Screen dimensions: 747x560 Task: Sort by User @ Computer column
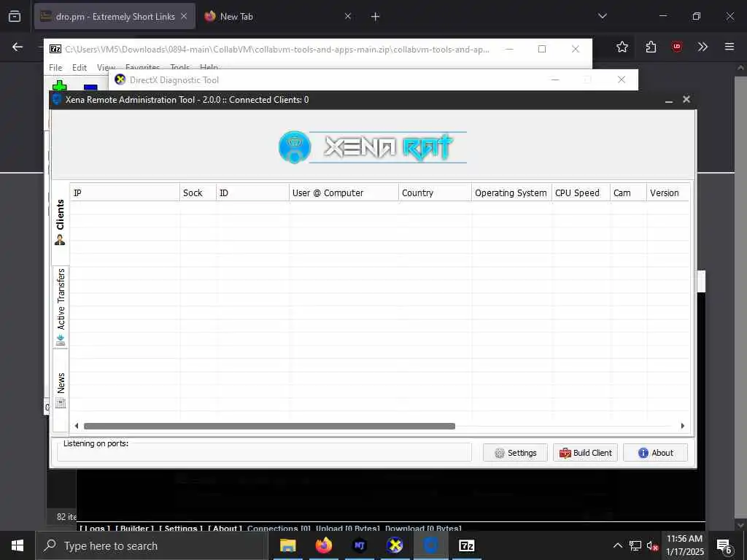[344, 192]
